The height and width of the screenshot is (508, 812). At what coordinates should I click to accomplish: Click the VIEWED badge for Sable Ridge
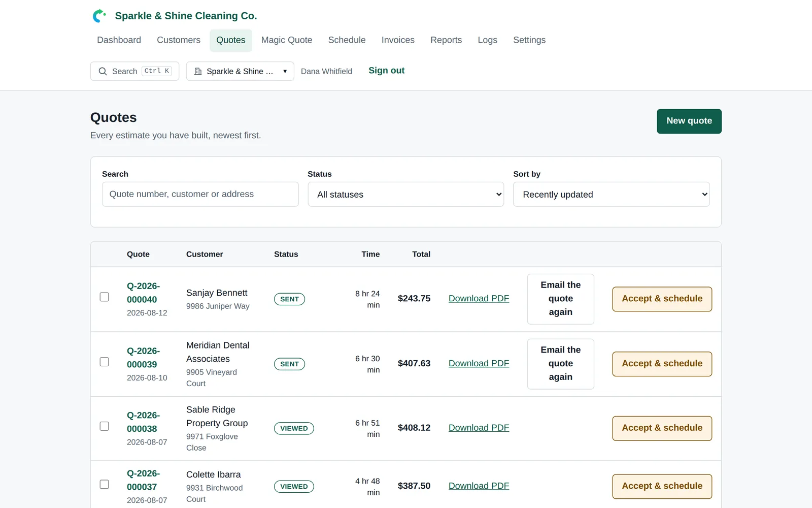pyautogui.click(x=294, y=428)
